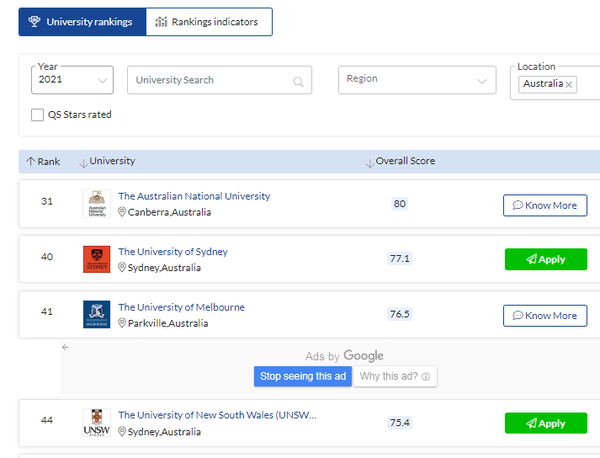Click Parkville,Australia location text
The image size is (600, 458).
click(168, 324)
